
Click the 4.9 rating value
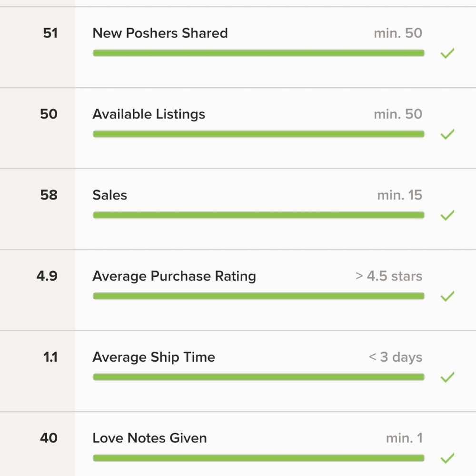47,276
